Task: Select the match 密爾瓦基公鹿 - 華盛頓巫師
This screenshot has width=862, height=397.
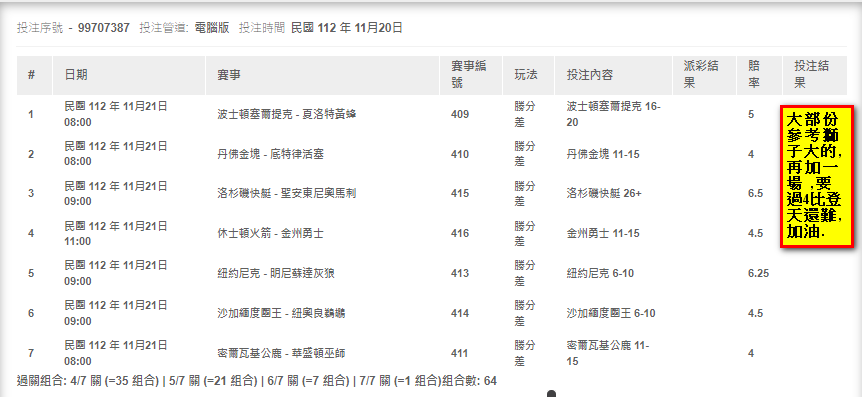Action: click(x=281, y=353)
